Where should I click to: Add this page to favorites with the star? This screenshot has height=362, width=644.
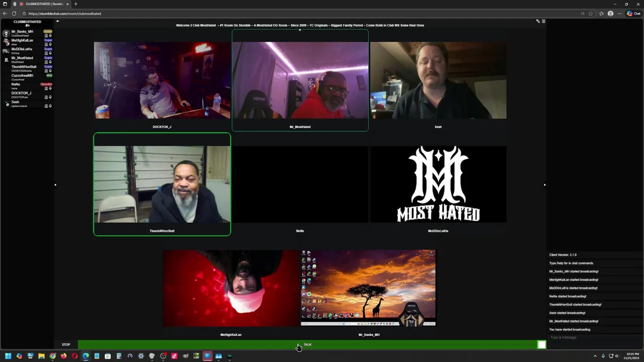[591, 14]
